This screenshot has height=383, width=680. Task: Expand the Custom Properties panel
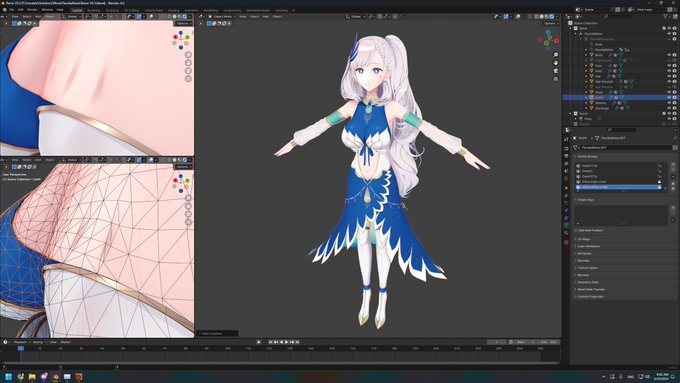coord(590,296)
